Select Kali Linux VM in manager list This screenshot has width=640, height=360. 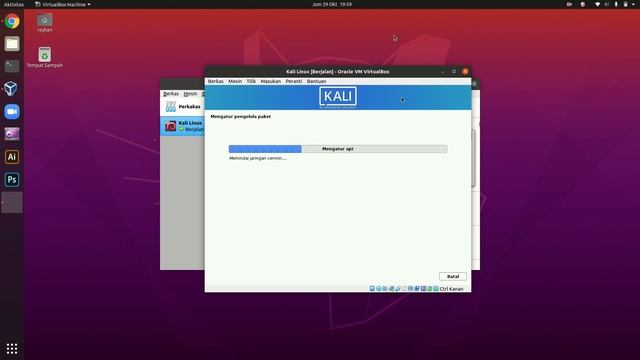point(182,126)
